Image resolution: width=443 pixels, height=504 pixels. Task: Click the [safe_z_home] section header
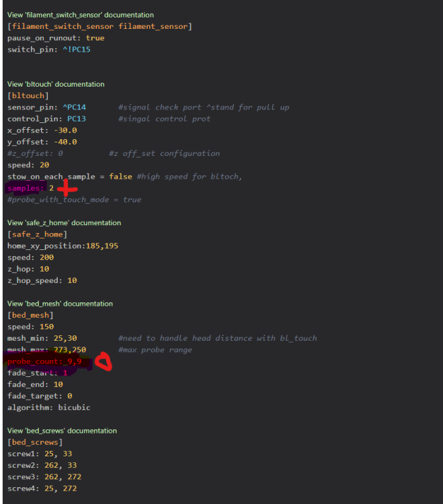coord(36,234)
